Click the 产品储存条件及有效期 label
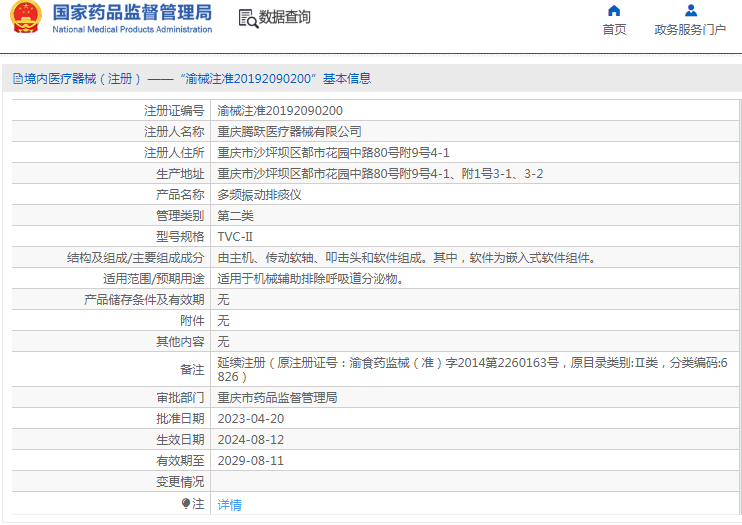The height and width of the screenshot is (525, 742). click(144, 300)
